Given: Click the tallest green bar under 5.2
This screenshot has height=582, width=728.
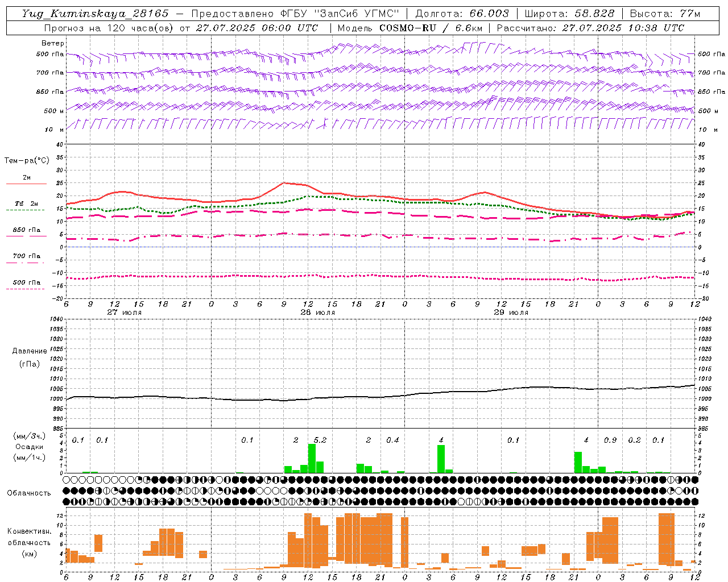Looking at the screenshot, I should tap(312, 458).
